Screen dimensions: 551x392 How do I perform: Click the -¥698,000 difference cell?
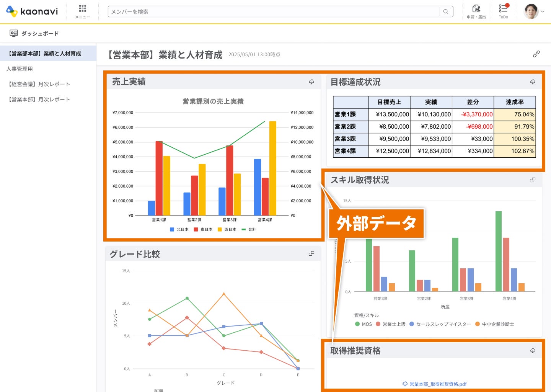click(473, 127)
